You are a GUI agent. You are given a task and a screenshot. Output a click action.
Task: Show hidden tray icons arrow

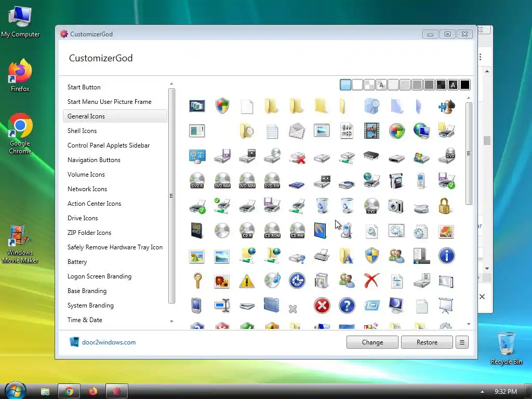click(482, 392)
